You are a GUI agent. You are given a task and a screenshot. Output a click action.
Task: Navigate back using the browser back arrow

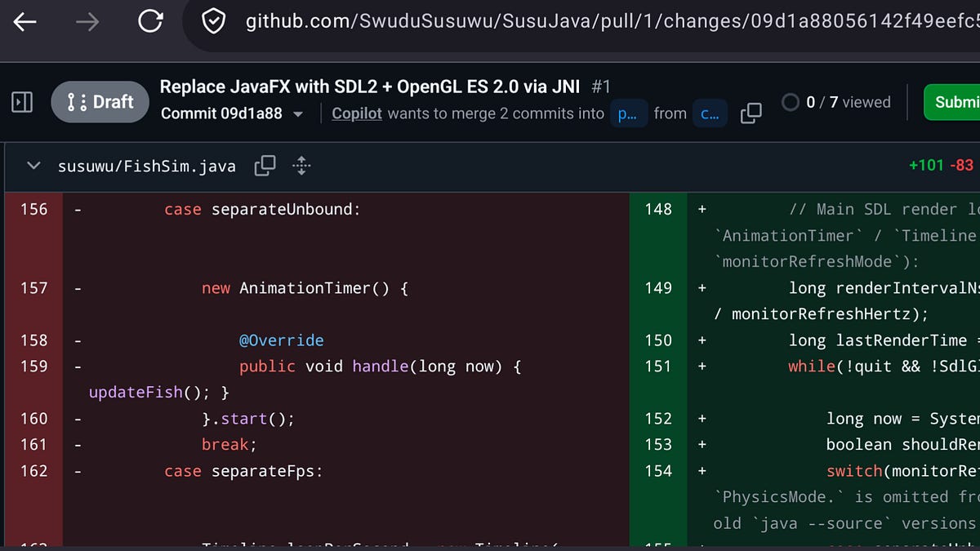[27, 20]
